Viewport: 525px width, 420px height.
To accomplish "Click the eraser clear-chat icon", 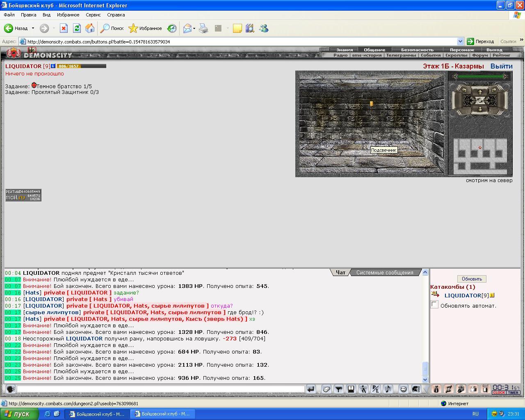I will 326,389.
